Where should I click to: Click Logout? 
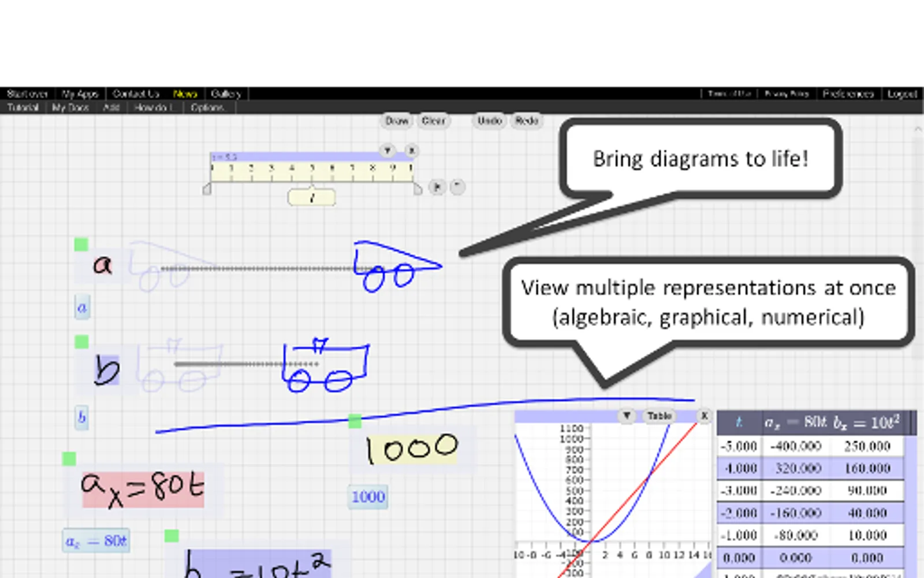902,94
